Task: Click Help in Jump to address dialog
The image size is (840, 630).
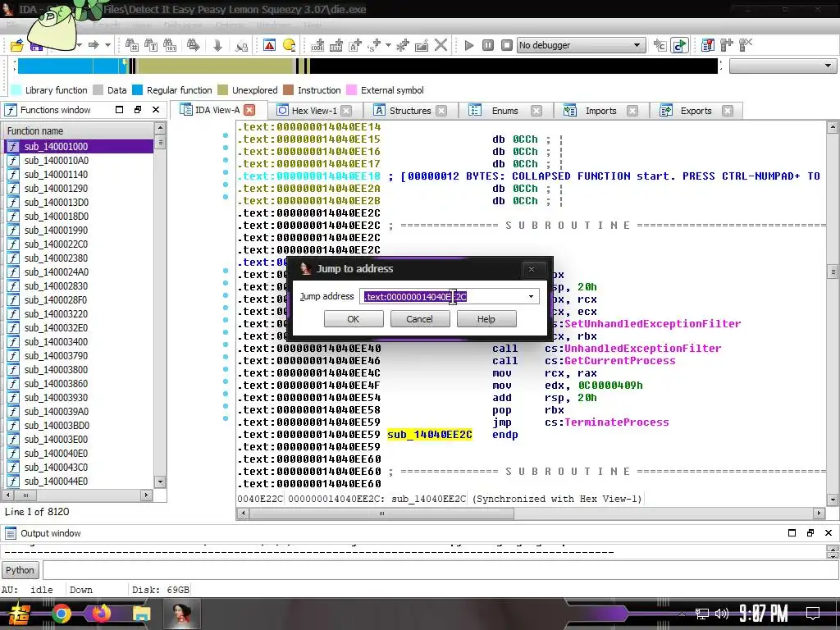Action: point(486,319)
